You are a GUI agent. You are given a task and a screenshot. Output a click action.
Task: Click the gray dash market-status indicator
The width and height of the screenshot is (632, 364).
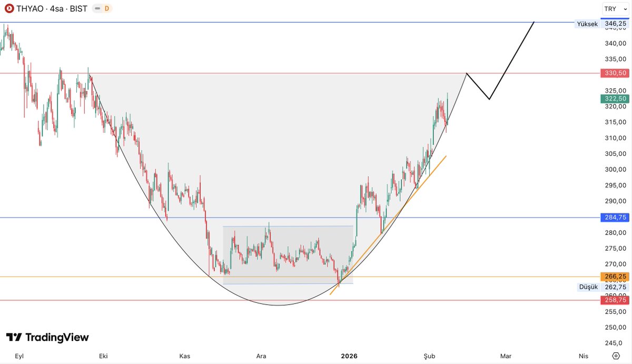97,8
